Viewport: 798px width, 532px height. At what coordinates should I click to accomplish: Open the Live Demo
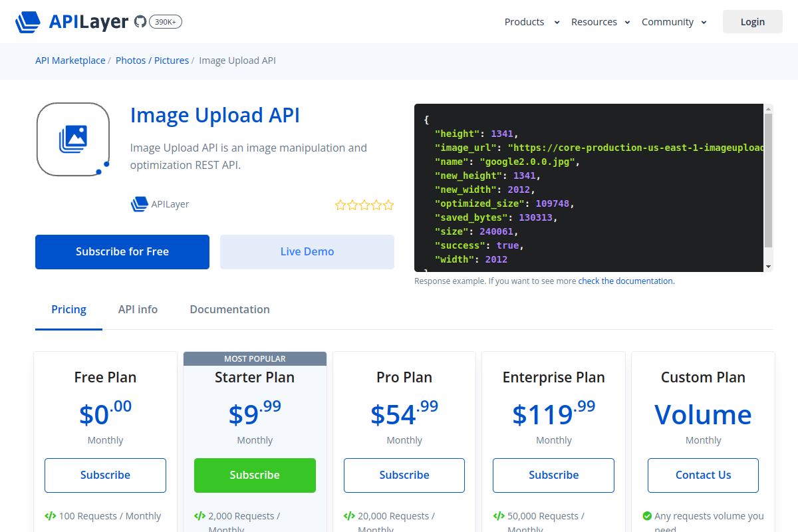pos(307,252)
